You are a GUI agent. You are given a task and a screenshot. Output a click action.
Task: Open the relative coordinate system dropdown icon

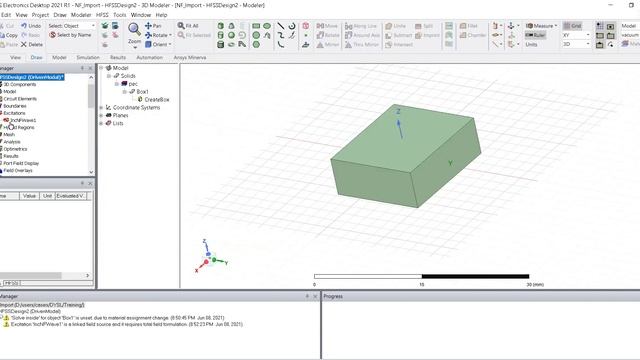tap(513, 26)
